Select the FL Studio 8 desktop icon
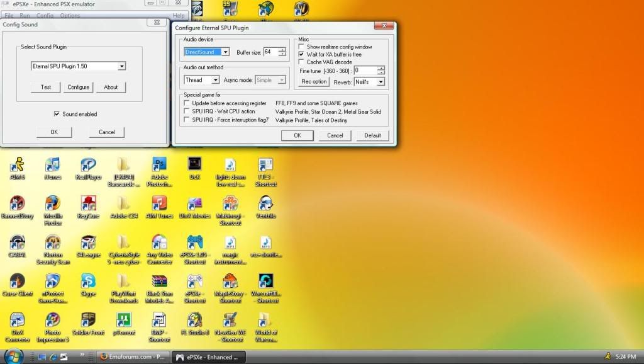644x364 pixels. coord(195,323)
